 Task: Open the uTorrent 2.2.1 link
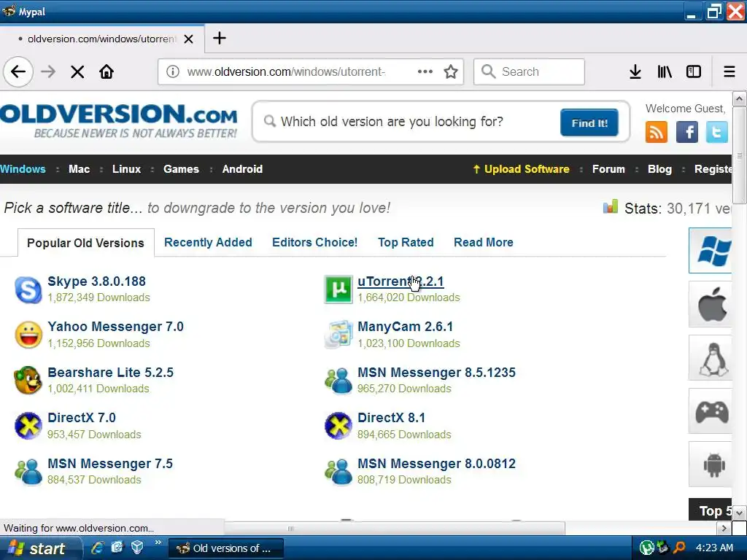(x=400, y=281)
